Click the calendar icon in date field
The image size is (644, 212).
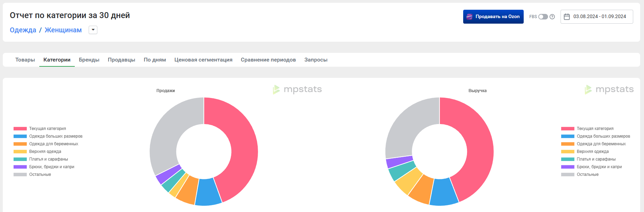(x=567, y=17)
